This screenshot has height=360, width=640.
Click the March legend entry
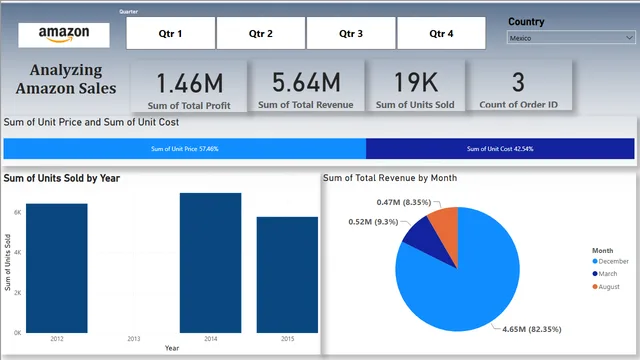605,274
